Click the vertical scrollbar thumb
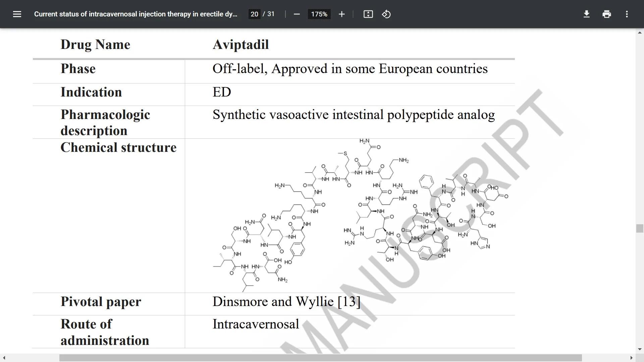 click(x=640, y=228)
